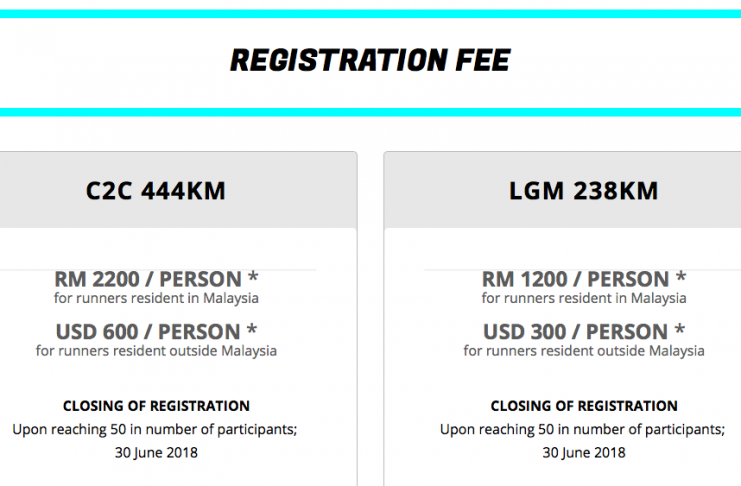Viewport: 741px width, 486px height.
Task: Click C2C 'for runners resident outside Malaysia' text
Action: tap(156, 351)
